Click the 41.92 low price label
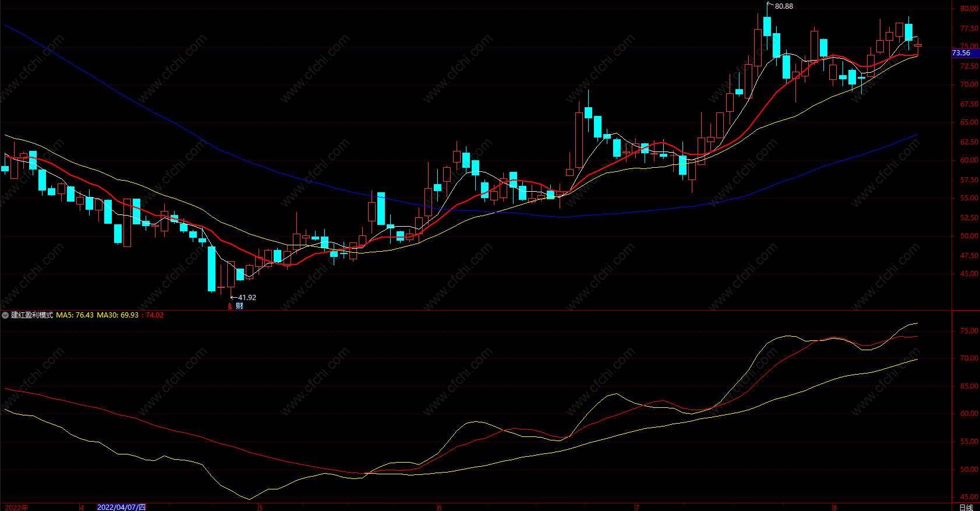Image resolution: width=980 pixels, height=511 pixels. [247, 297]
